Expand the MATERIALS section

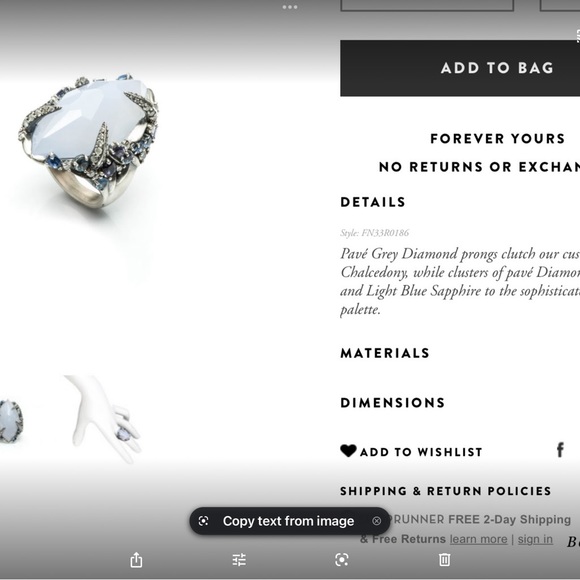(385, 353)
